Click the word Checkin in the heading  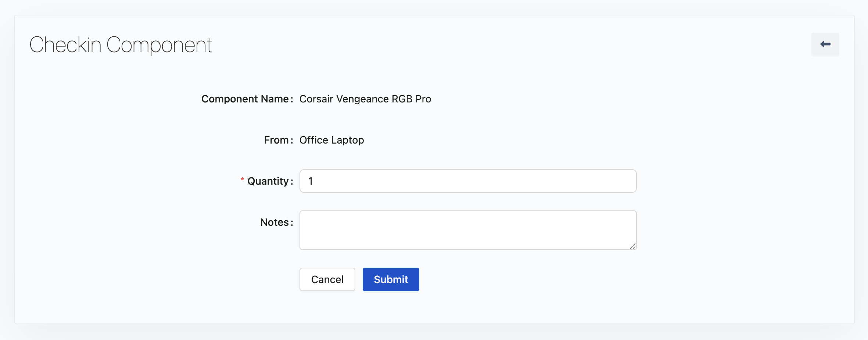click(x=65, y=45)
